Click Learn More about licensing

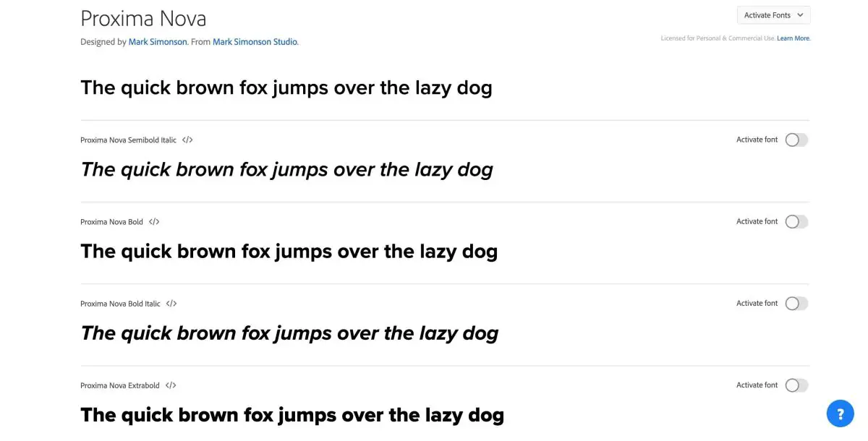[793, 38]
